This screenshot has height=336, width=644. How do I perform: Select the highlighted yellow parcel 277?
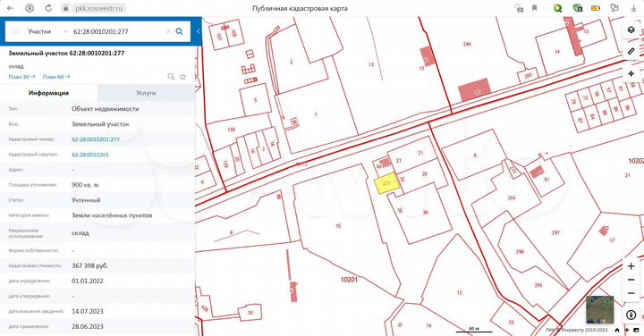point(386,183)
